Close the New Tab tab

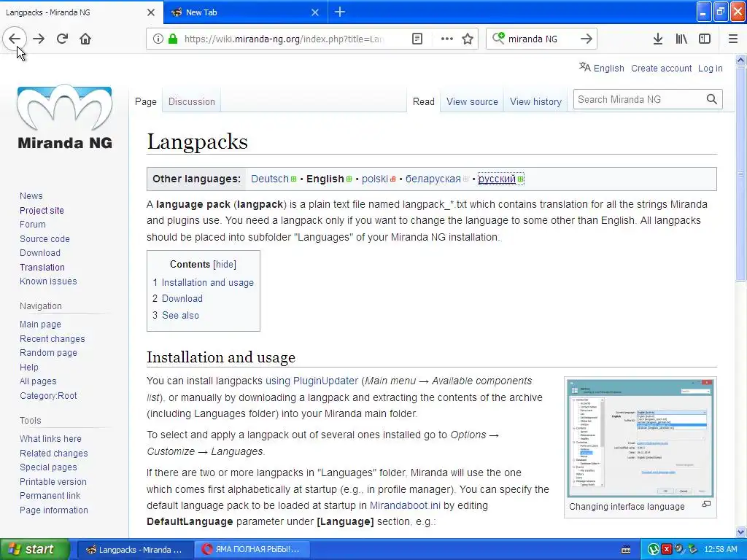(315, 12)
